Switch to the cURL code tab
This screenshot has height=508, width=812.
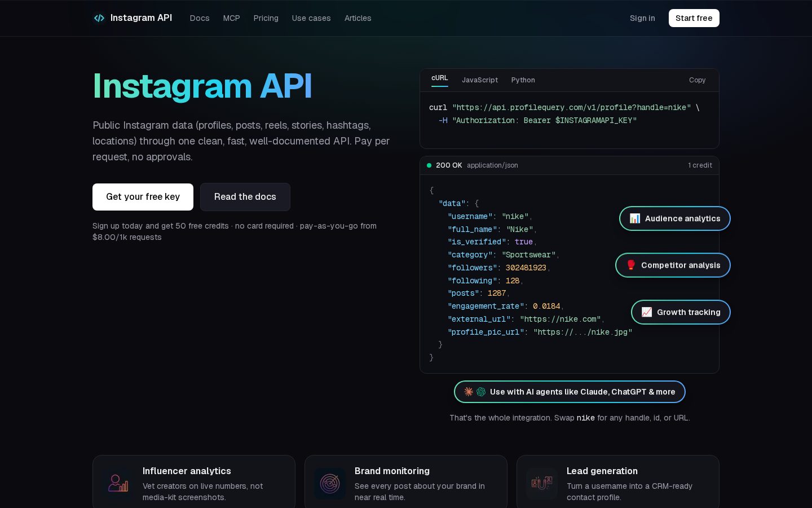coord(440,78)
